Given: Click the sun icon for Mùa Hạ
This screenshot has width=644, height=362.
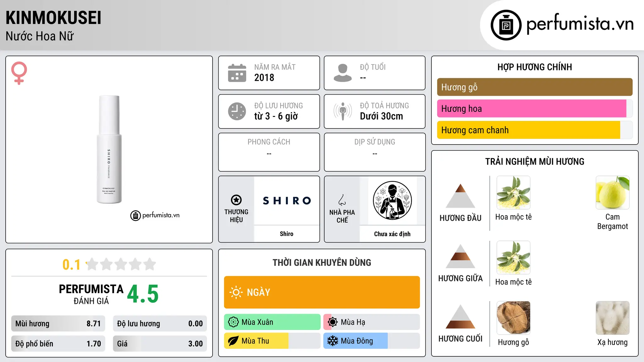Looking at the screenshot, I should [x=333, y=322].
